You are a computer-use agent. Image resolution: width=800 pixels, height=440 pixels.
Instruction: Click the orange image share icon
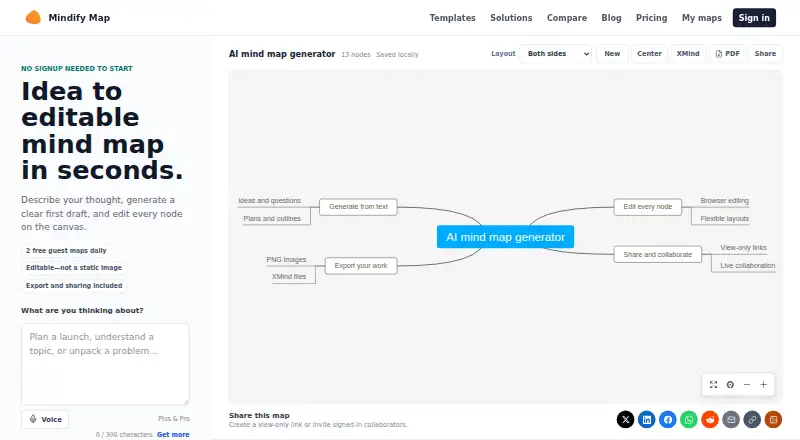pos(773,420)
